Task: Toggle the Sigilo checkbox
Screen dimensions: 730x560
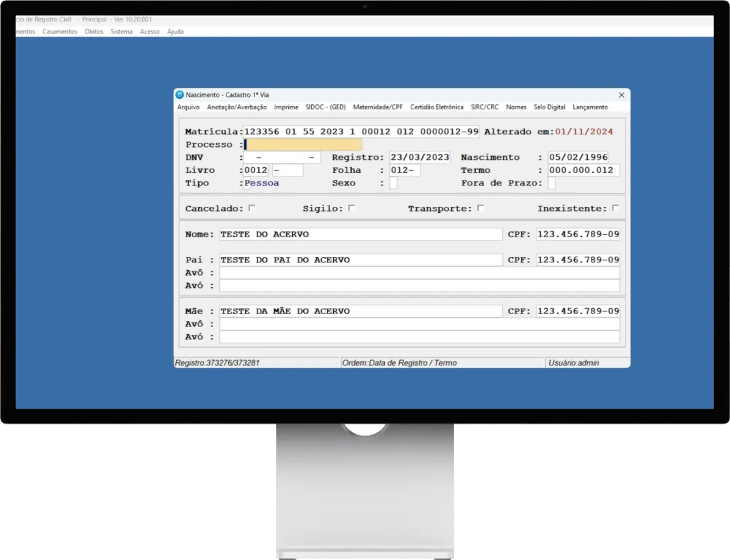Action: [x=351, y=208]
